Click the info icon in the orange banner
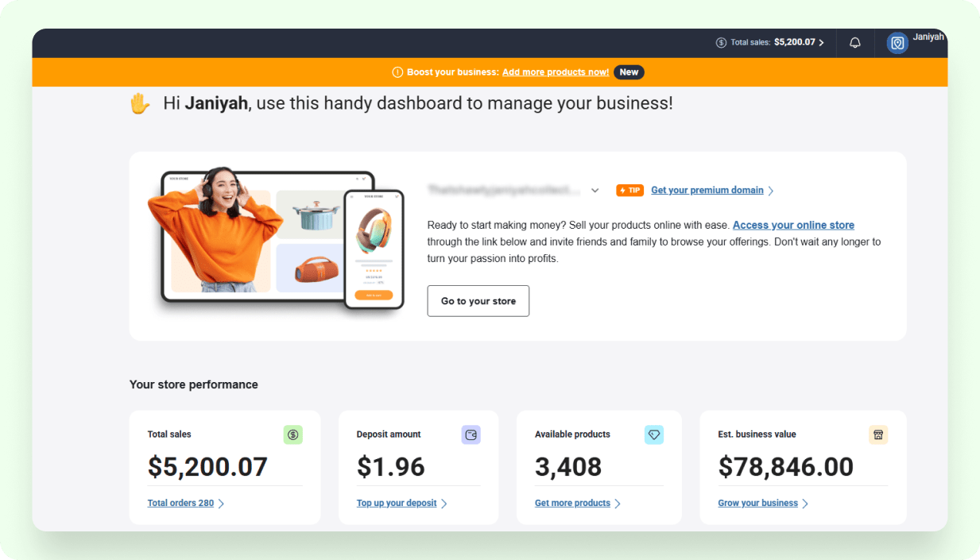Viewport: 980px width, 560px height. point(397,72)
